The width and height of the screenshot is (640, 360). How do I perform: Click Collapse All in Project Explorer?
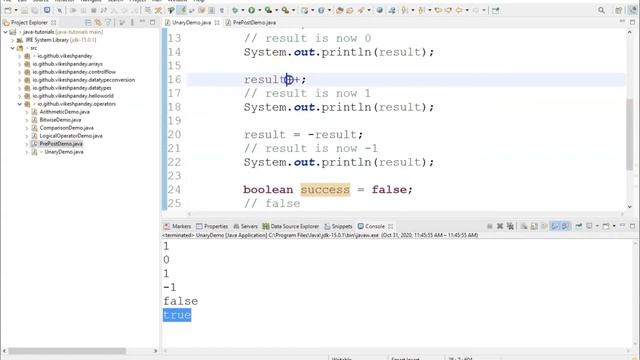pyautogui.click(x=88, y=22)
